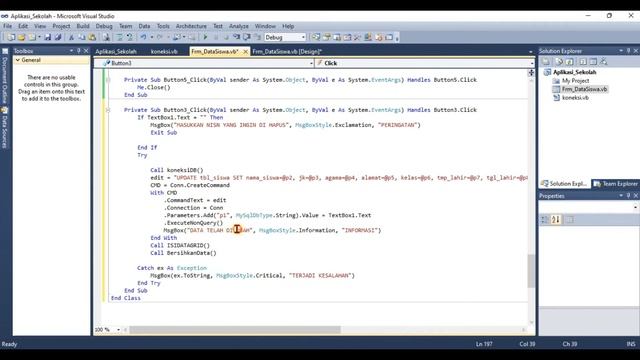The image size is (640, 360).
Task: Click 'Ln 197' in the status bar
Action: pyautogui.click(x=484, y=344)
